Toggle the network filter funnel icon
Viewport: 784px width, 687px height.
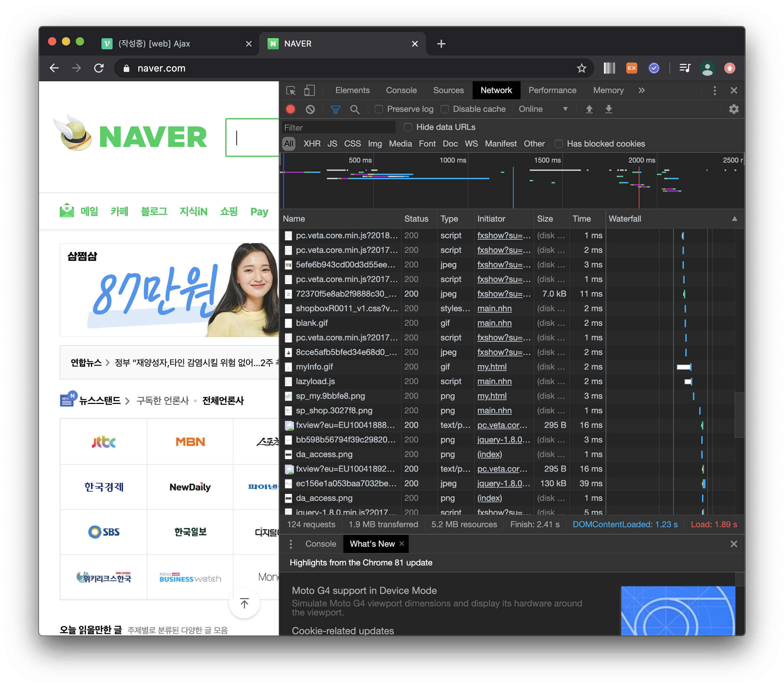point(336,109)
